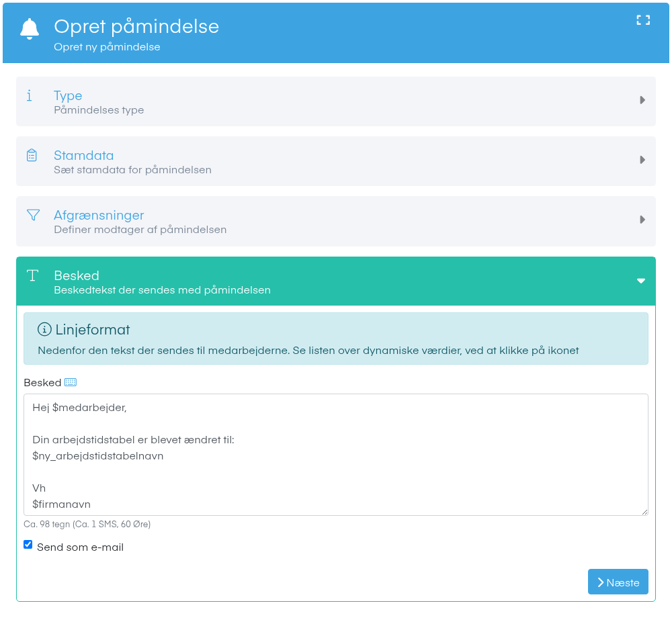Expand the Stamdata section arrow
Screen dimensions: 672x628
642,160
